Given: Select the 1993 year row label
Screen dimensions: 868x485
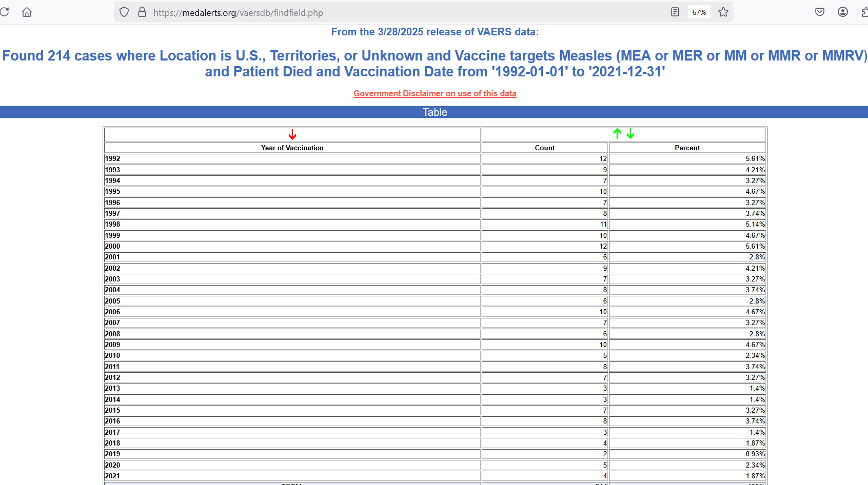Looking at the screenshot, I should 112,170.
